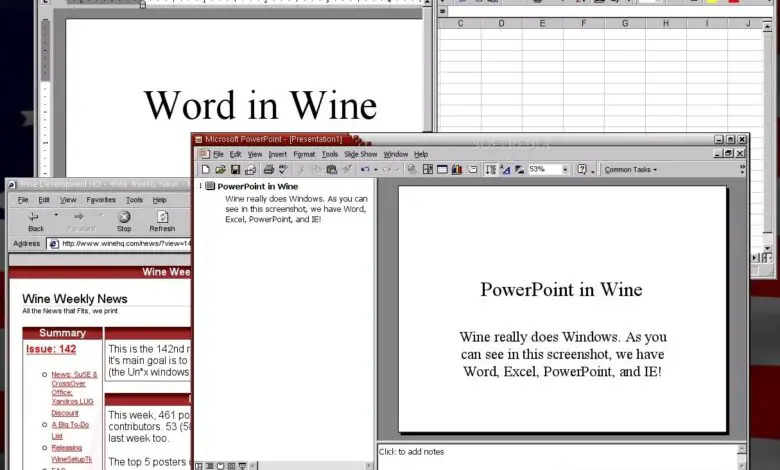Toggle the Grayscale Preview icon
The width and height of the screenshot is (780, 470).
[520, 170]
